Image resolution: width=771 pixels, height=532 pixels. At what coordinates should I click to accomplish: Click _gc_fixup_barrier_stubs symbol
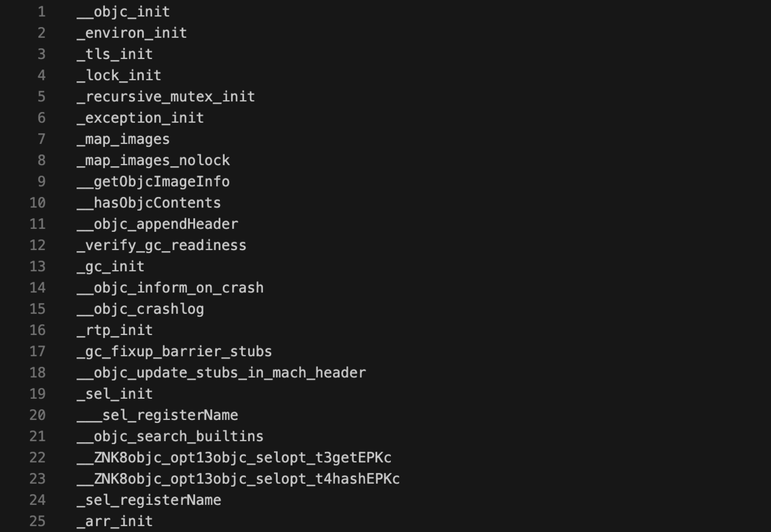coord(174,351)
